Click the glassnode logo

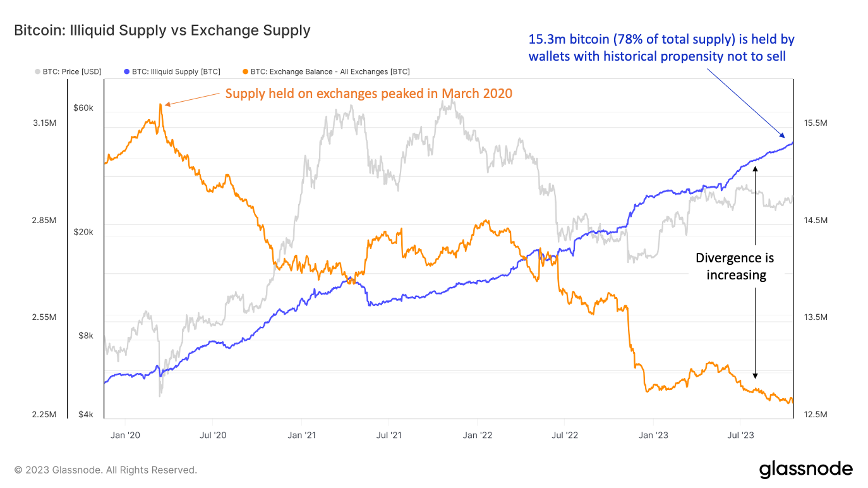click(x=805, y=470)
